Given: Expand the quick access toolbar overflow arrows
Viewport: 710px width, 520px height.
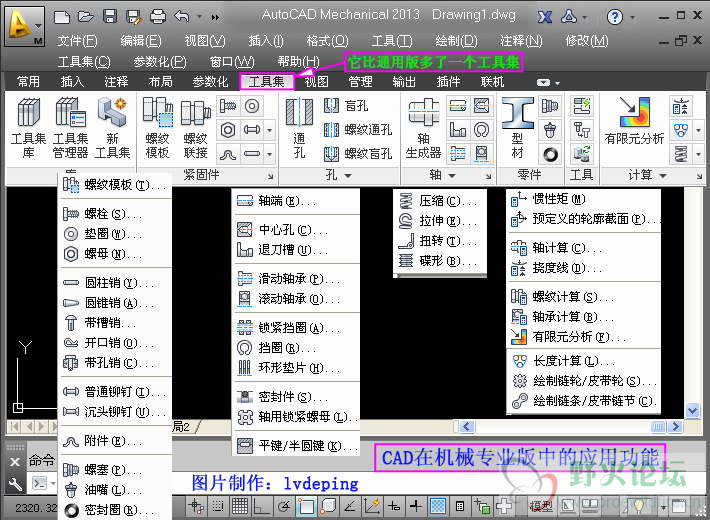Looking at the screenshot, I should coord(215,17).
